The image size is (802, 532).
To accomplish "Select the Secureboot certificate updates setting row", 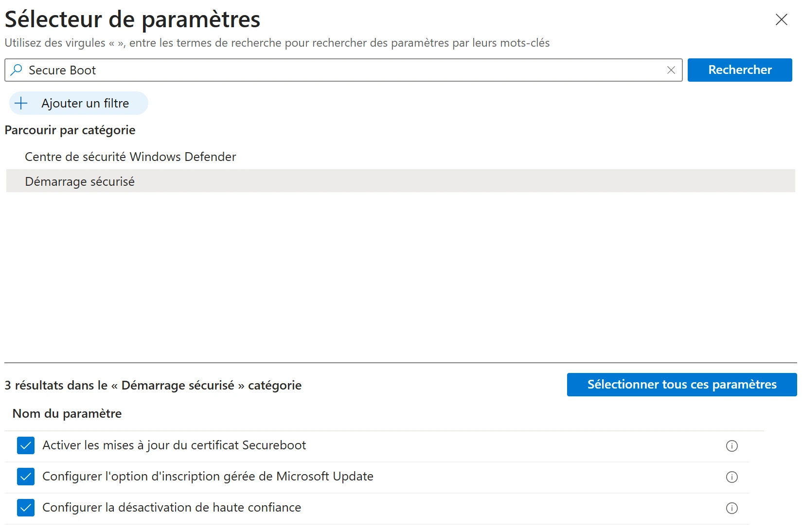I will 174,445.
